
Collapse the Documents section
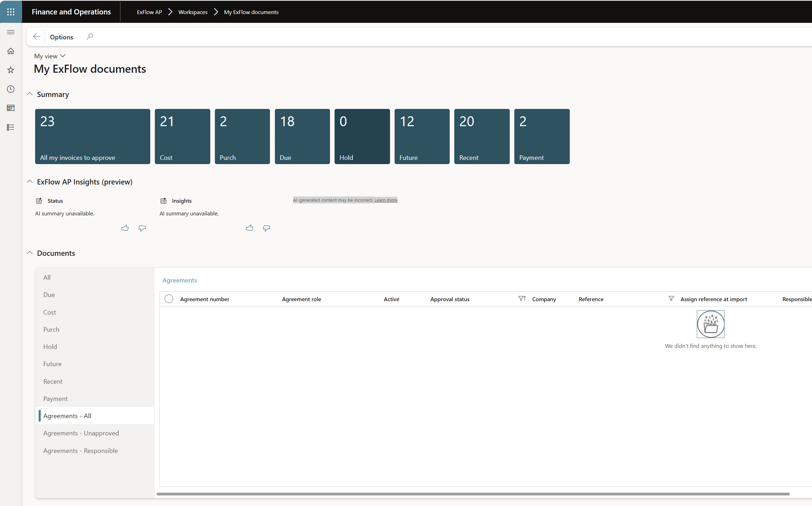30,253
